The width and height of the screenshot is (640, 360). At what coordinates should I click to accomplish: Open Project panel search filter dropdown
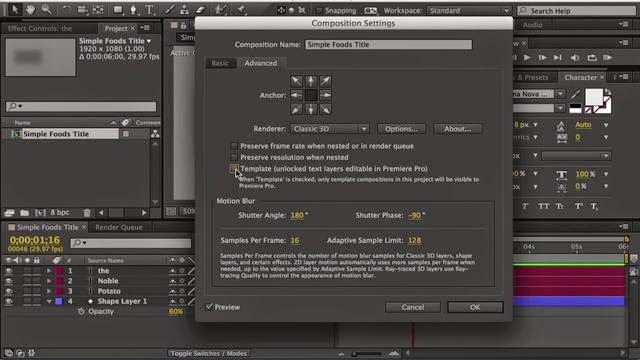pos(16,107)
